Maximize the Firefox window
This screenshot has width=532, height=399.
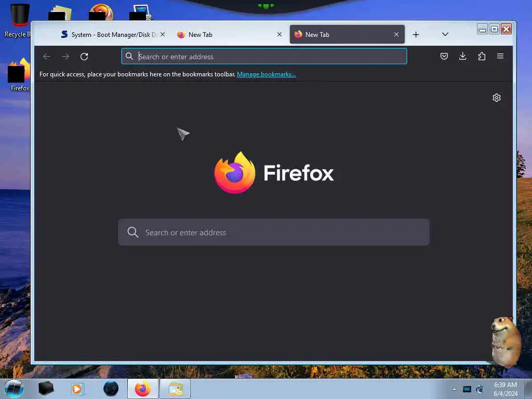coord(495,29)
